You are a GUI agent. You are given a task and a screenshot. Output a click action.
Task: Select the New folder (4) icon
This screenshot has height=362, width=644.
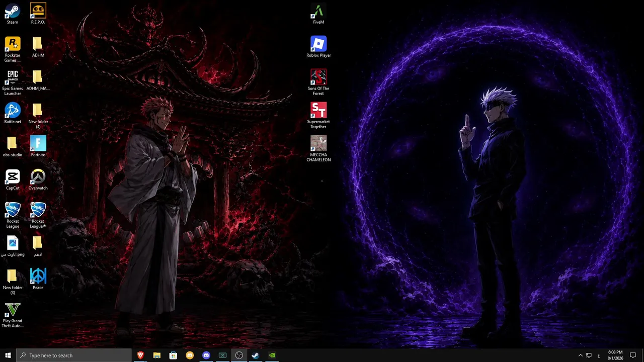pyautogui.click(x=38, y=116)
